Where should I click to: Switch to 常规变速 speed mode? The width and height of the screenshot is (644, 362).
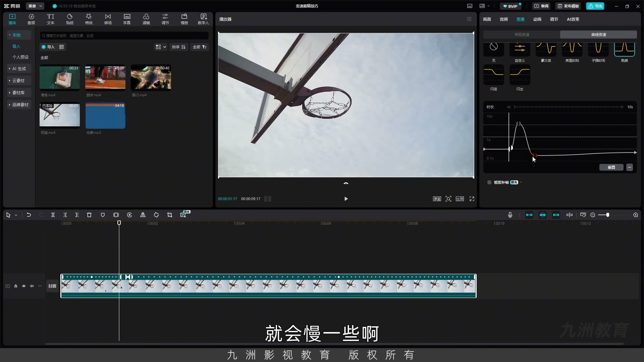(x=522, y=35)
